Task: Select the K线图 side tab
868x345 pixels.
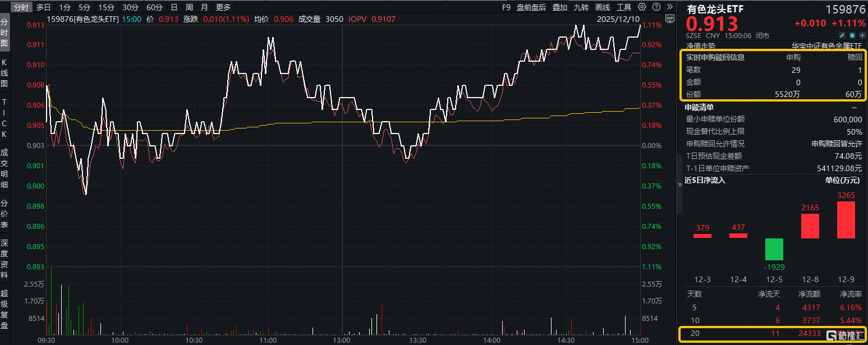Action: click(x=4, y=73)
